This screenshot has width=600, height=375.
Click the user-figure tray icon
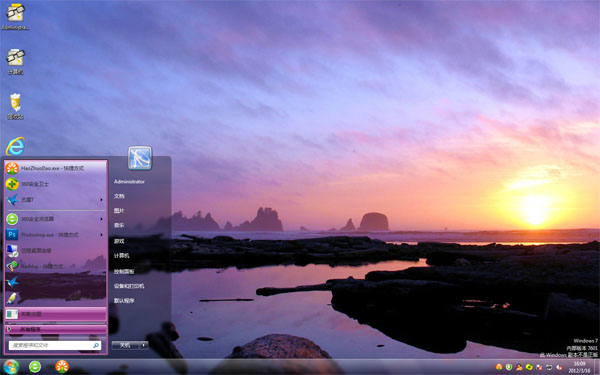[x=519, y=367]
